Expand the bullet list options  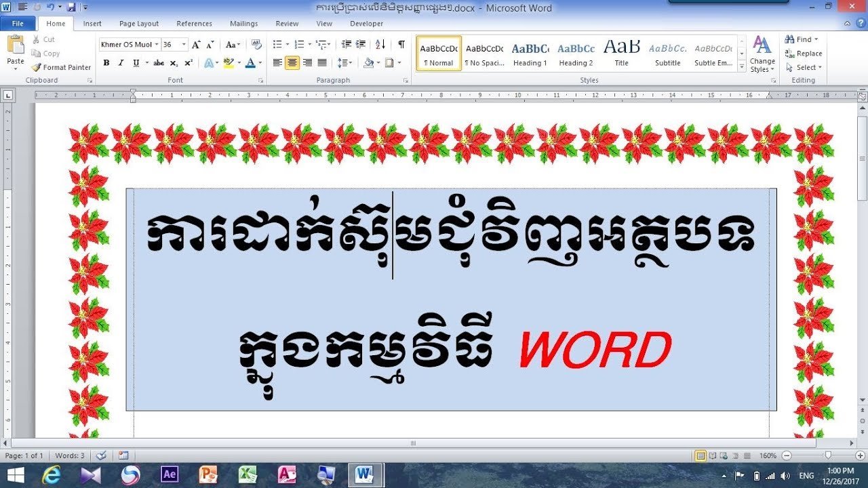286,43
